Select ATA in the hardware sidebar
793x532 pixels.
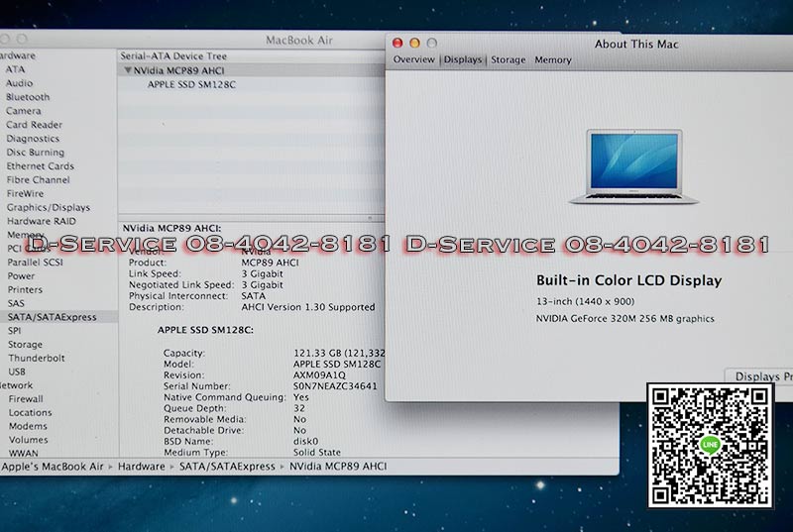[x=15, y=69]
